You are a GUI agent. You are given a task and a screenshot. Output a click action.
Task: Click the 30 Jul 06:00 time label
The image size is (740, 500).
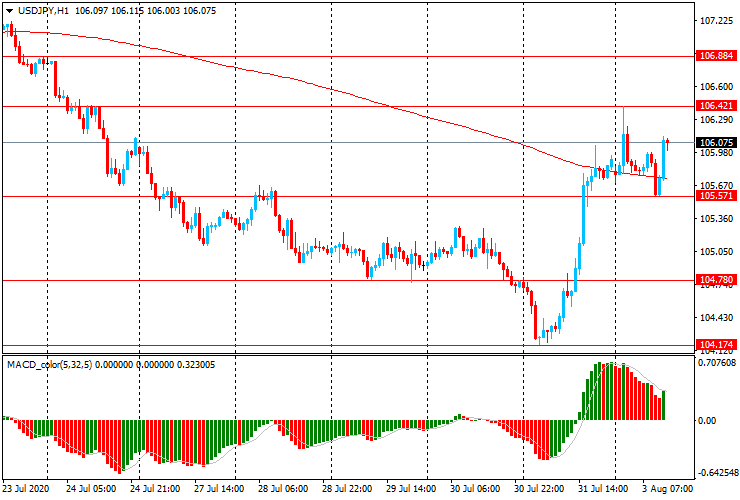475,489
